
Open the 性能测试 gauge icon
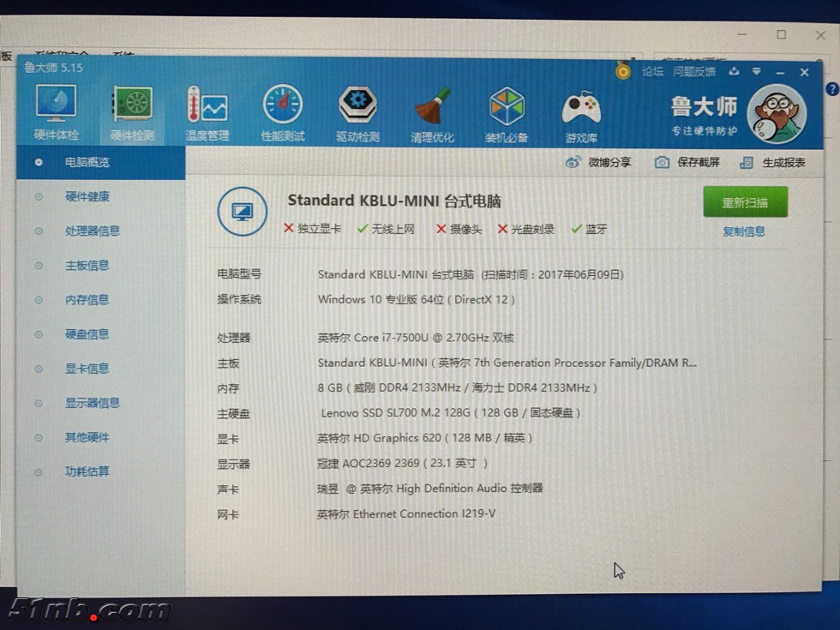pyautogui.click(x=283, y=111)
